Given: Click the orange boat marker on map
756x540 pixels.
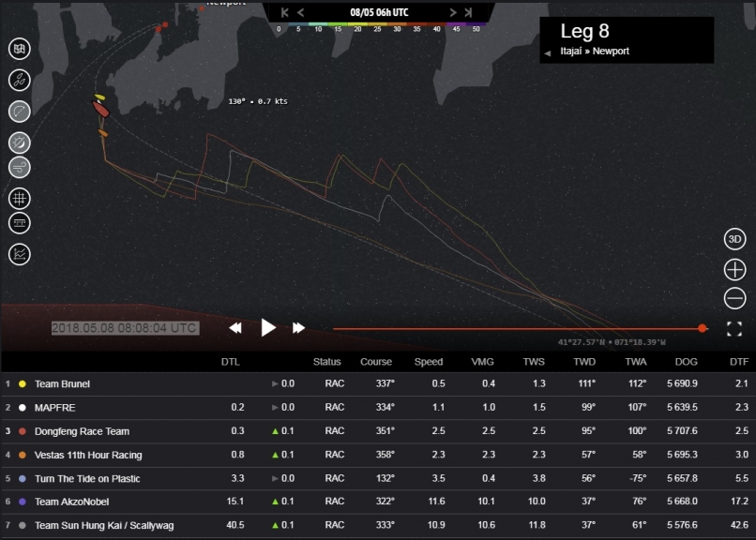Looking at the screenshot, I should (102, 133).
